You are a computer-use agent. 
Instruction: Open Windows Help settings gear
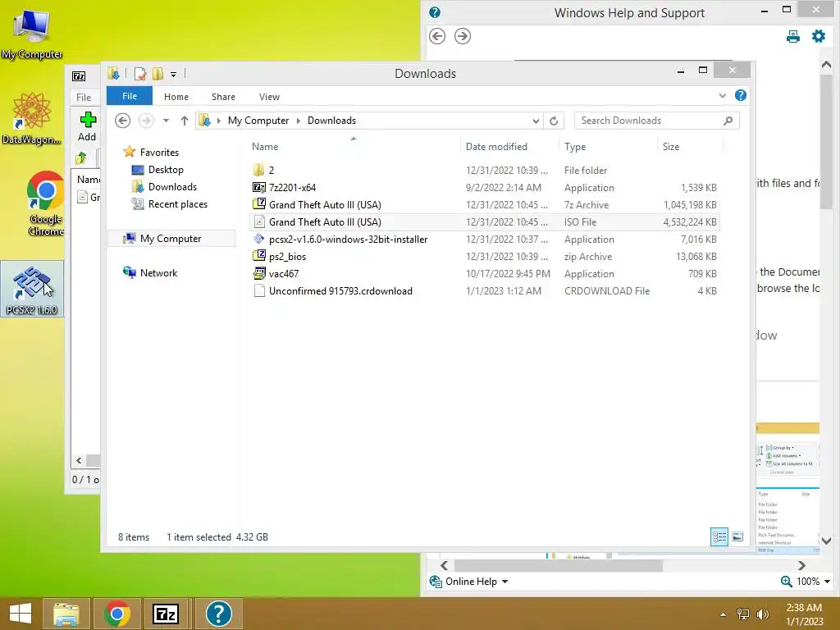[819, 36]
